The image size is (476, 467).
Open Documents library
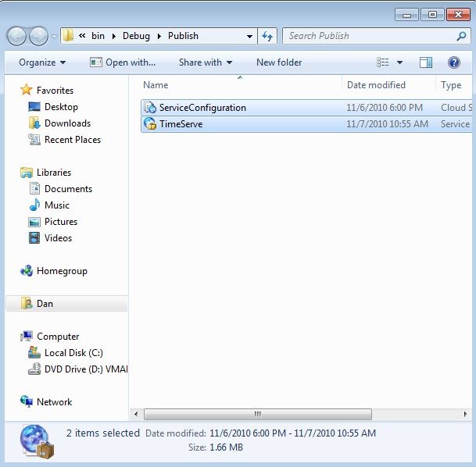pos(68,189)
